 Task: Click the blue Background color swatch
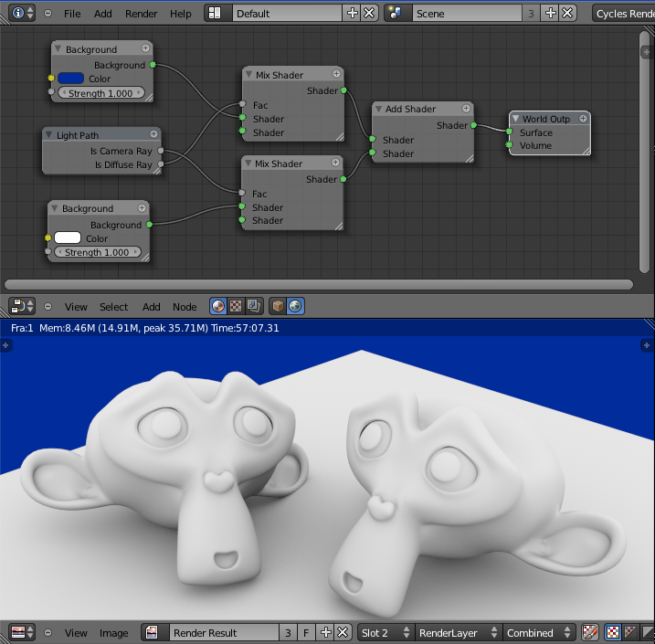point(70,78)
